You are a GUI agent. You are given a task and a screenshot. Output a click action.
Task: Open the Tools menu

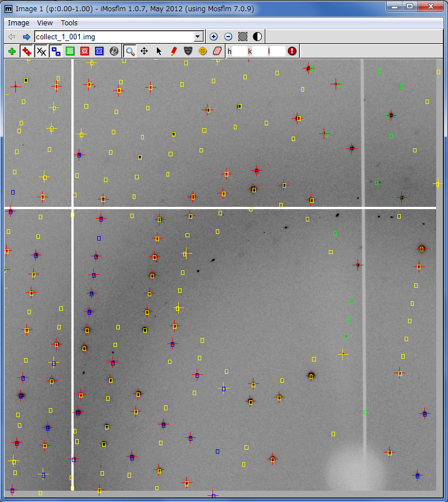click(69, 23)
